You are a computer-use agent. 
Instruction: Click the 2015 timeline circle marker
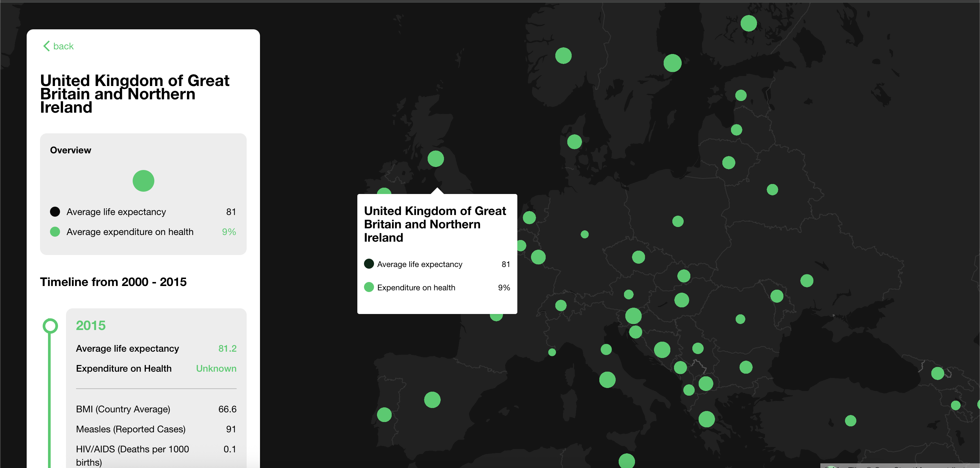pos(50,326)
